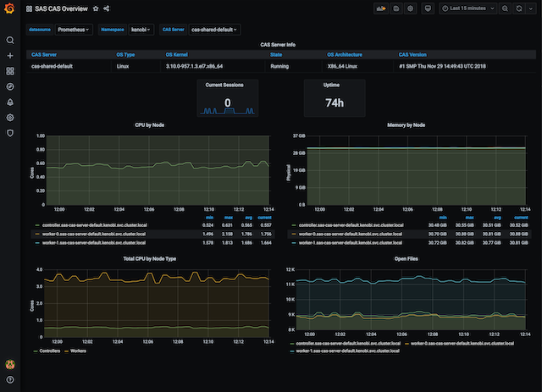Open the kenobi Namespace dropdown
The height and width of the screenshot is (392, 542).
click(141, 30)
